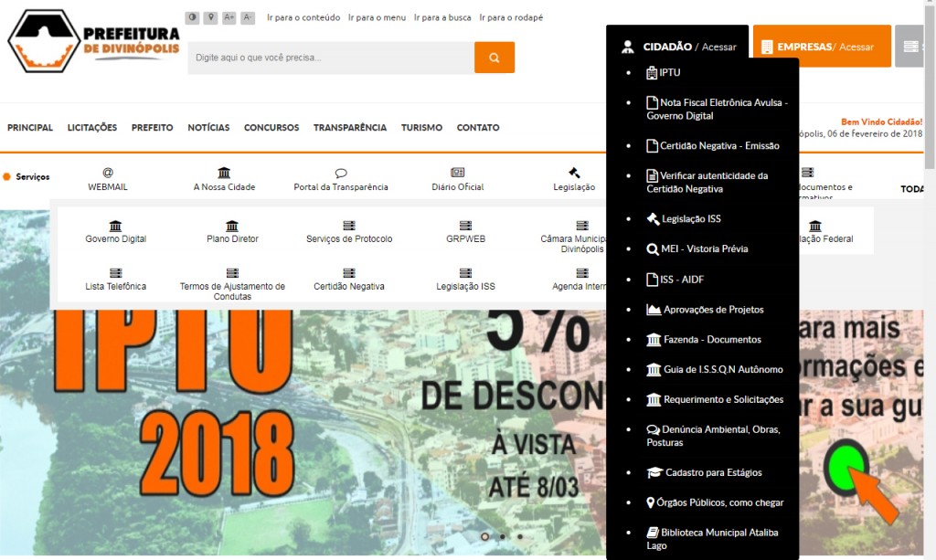Open the PRINCIPAL nav item

point(30,128)
